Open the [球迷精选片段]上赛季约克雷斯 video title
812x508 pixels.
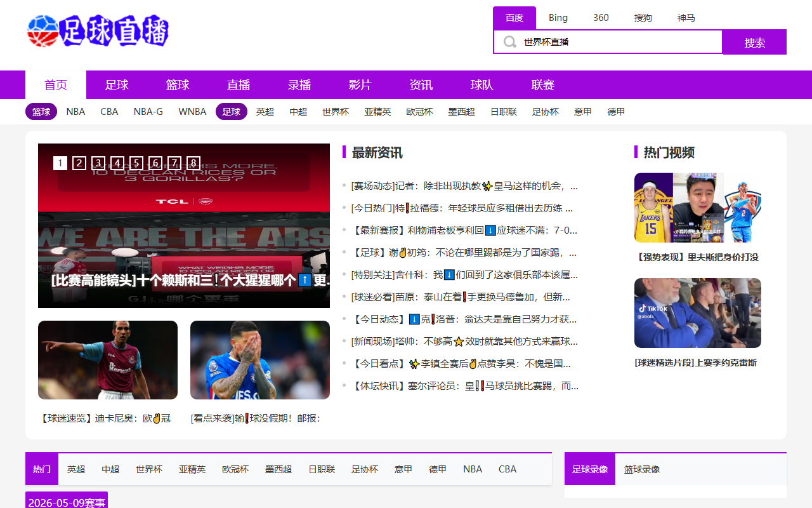696,363
